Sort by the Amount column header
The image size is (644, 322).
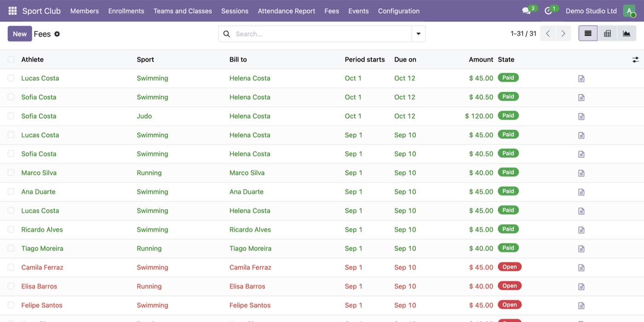click(481, 59)
